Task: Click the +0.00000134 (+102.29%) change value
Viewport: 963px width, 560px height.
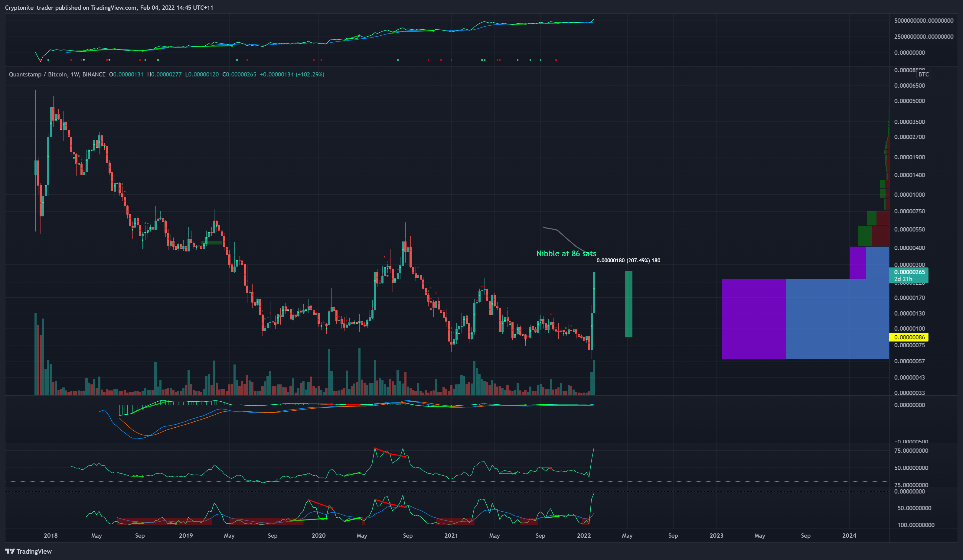Action: [292, 74]
